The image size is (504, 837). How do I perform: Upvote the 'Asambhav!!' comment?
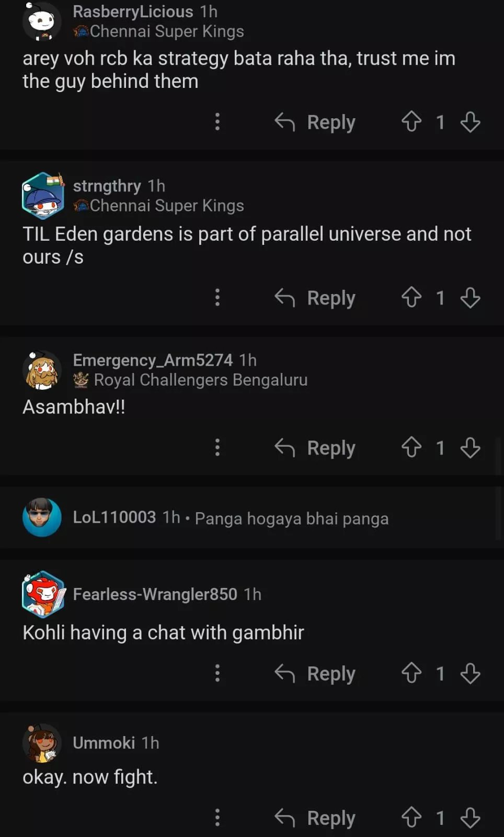click(411, 448)
